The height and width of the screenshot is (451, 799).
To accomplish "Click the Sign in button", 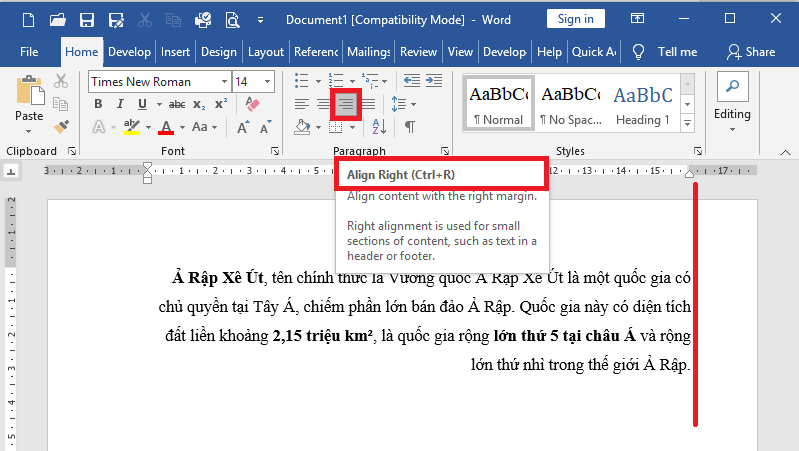I will click(575, 19).
